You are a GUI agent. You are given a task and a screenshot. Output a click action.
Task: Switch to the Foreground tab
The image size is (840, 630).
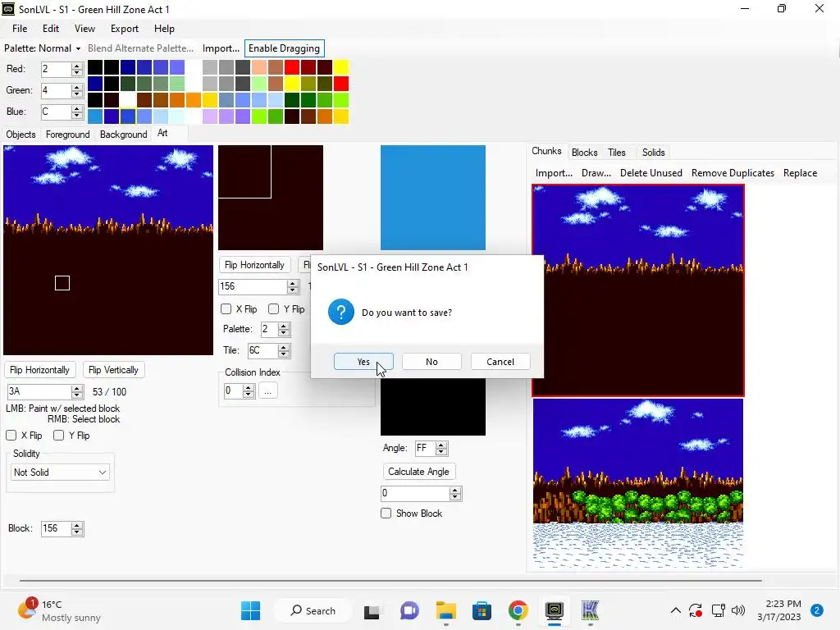tap(67, 134)
